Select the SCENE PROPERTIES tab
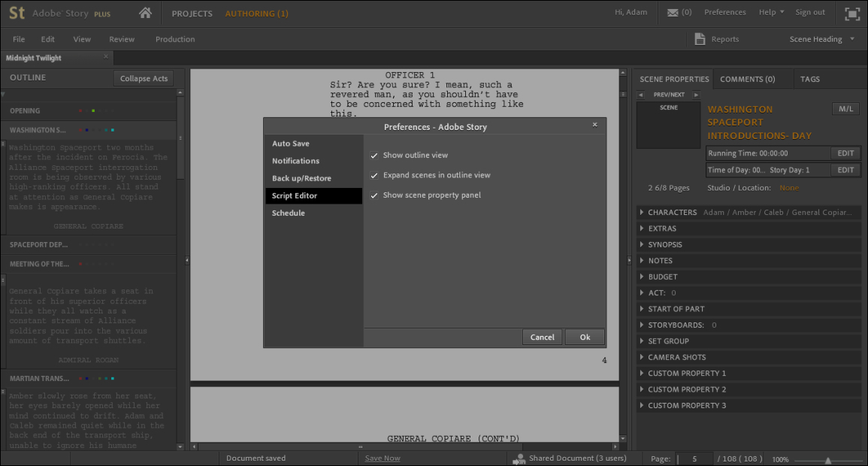This screenshot has width=868, height=466. tap(673, 79)
